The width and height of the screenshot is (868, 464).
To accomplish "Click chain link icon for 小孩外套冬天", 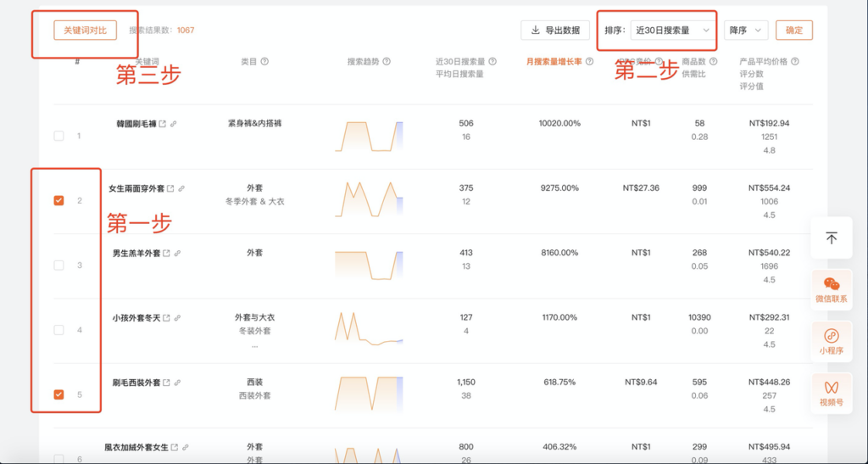I will (177, 318).
